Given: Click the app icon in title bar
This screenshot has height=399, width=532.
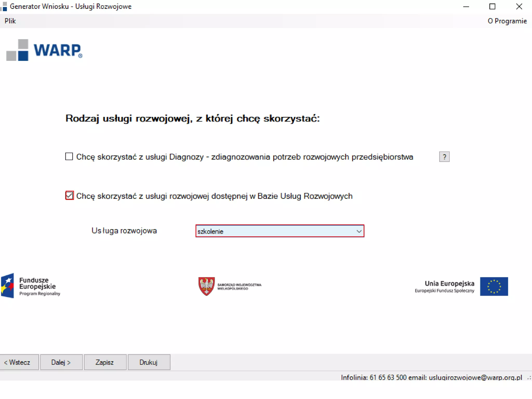Looking at the screenshot, I should 4,6.
